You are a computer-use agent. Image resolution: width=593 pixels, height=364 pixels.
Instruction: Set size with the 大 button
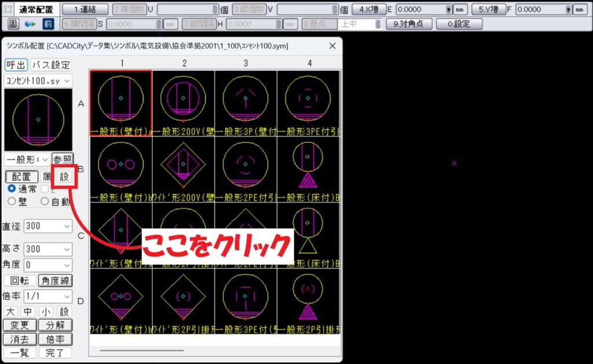click(x=10, y=312)
